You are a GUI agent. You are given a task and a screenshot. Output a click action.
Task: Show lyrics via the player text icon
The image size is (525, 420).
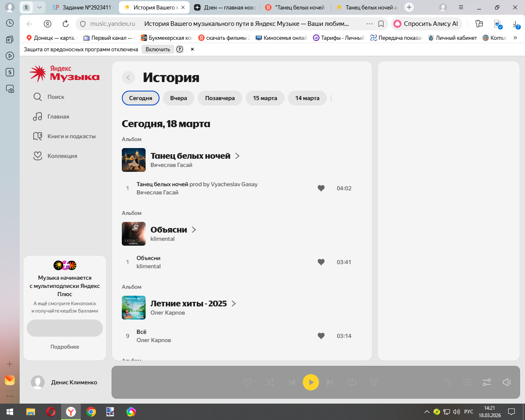pyautogui.click(x=448, y=382)
